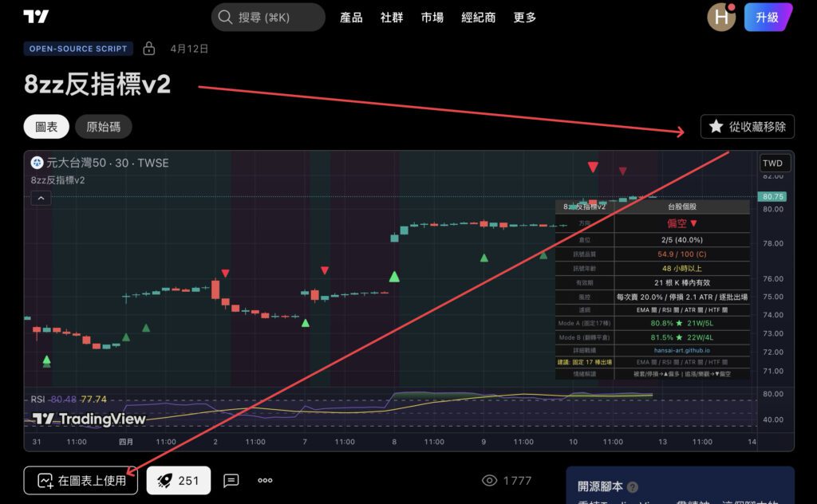Click the help question mark beside 開源腳本

[x=632, y=487]
